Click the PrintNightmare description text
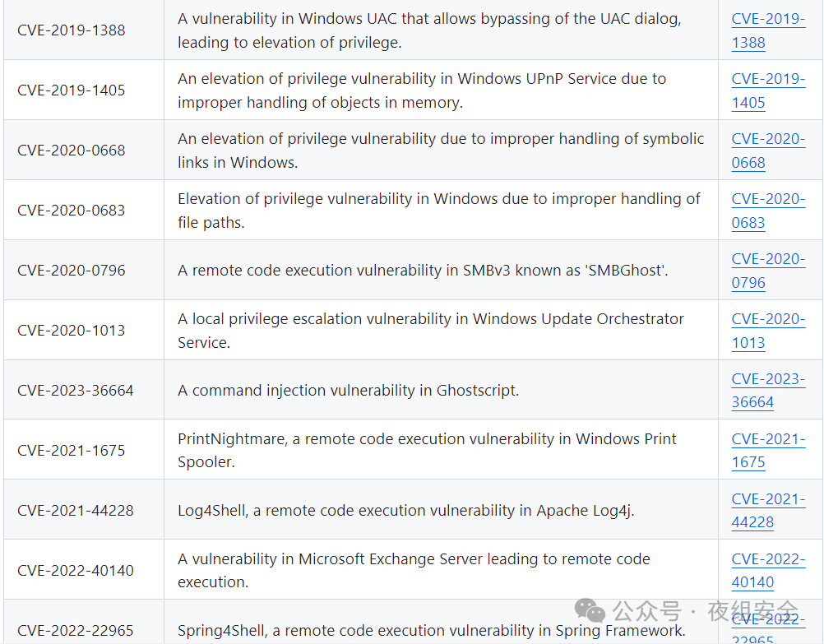This screenshot has height=644, width=824. click(427, 450)
